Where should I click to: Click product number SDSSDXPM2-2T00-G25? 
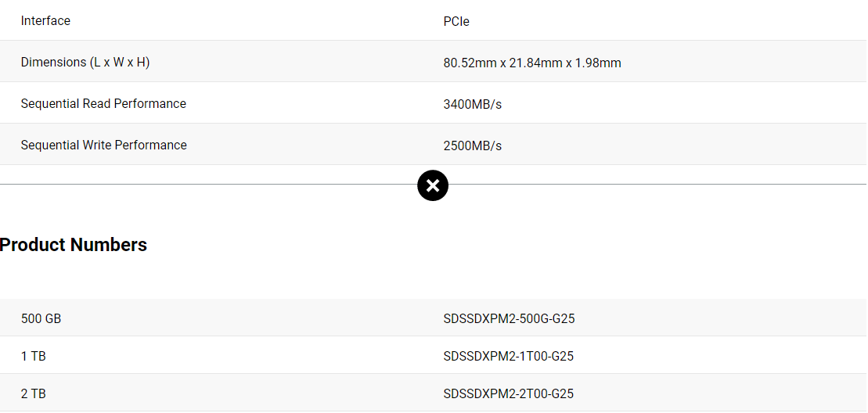(509, 394)
